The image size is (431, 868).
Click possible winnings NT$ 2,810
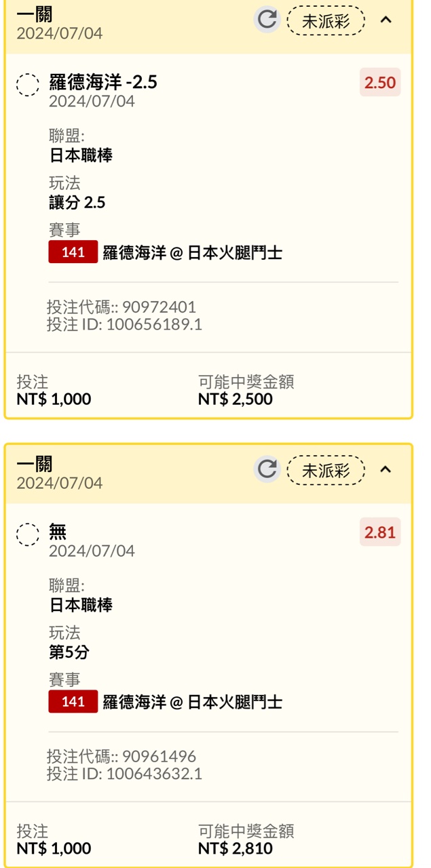coord(236,848)
